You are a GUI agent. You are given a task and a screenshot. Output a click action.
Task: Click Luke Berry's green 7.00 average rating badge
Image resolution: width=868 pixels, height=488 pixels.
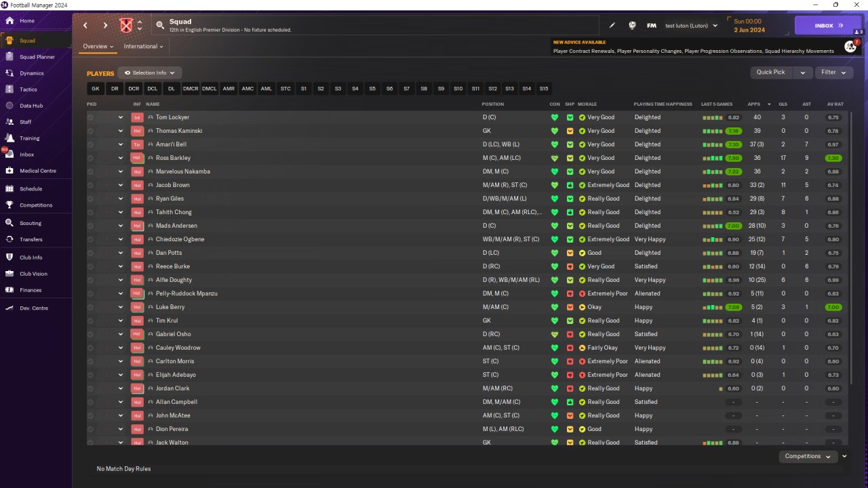point(833,307)
